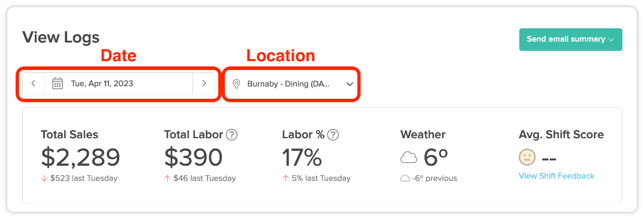This screenshot has width=644, height=219.
Task: Click the location pin icon
Action: coord(236,84)
